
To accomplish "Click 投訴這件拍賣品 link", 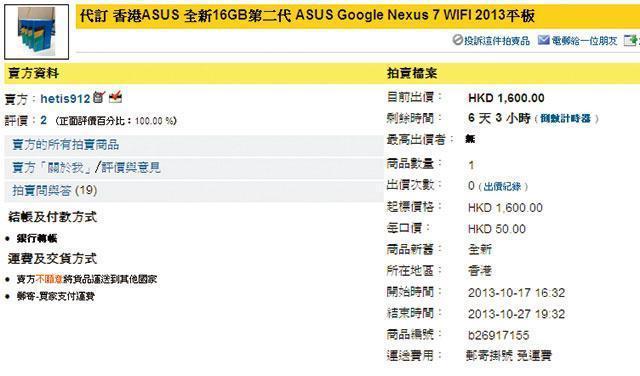I will [x=497, y=40].
